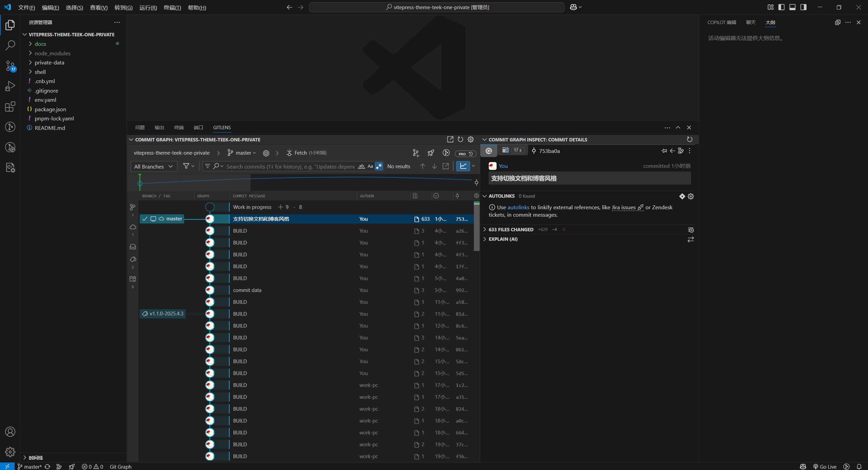Click the Go Live status bar button
Image resolution: width=868 pixels, height=470 pixels.
(x=825, y=467)
